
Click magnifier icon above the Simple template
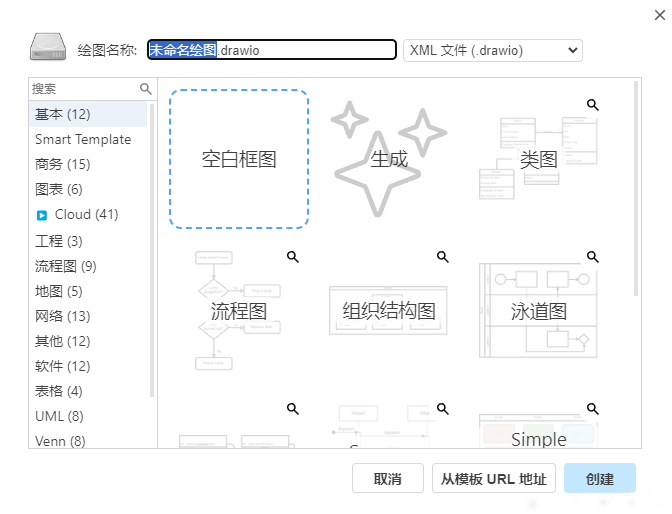click(x=593, y=408)
